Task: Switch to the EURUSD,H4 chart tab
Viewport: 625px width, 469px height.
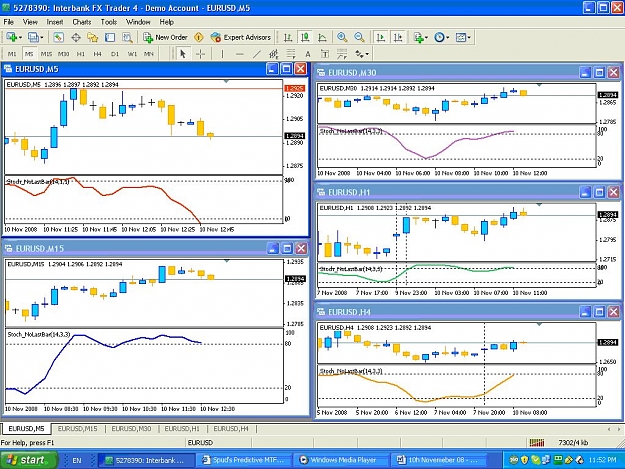Action: pyautogui.click(x=231, y=428)
